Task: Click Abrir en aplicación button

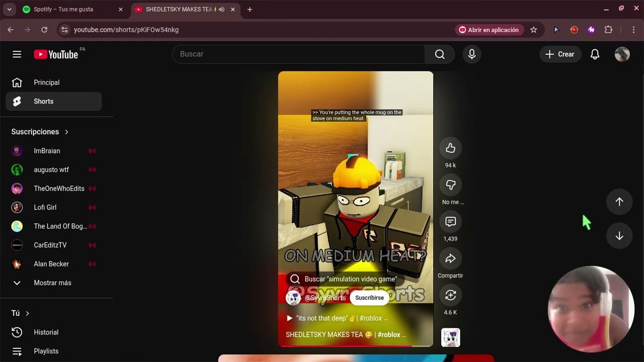Action: click(489, 30)
